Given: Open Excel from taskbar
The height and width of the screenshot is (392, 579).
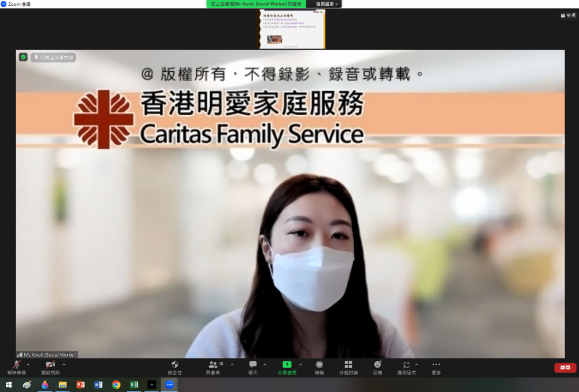Looking at the screenshot, I should click(x=134, y=384).
